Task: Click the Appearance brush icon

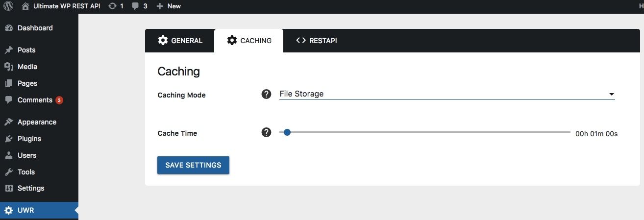Action: pos(9,122)
